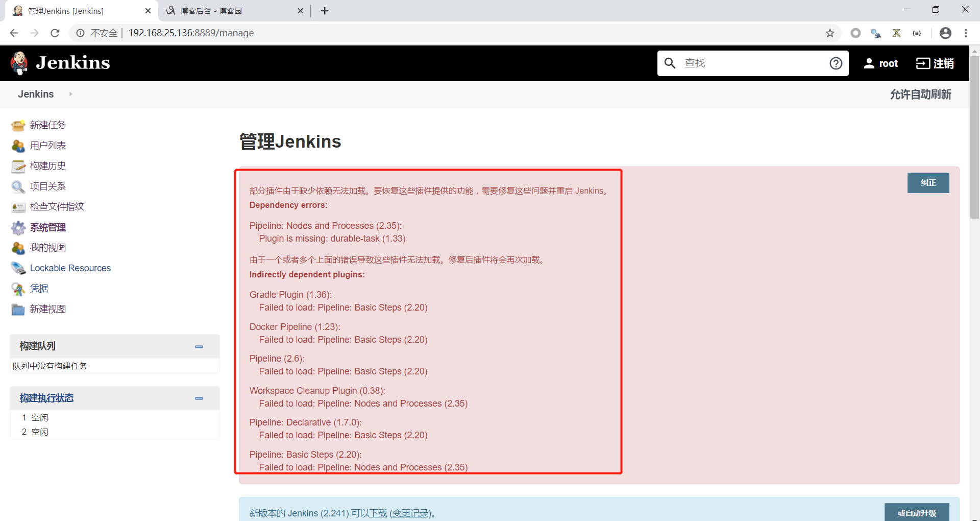The width and height of the screenshot is (980, 521).
Task: Click the 纠正 button
Action: coord(928,183)
